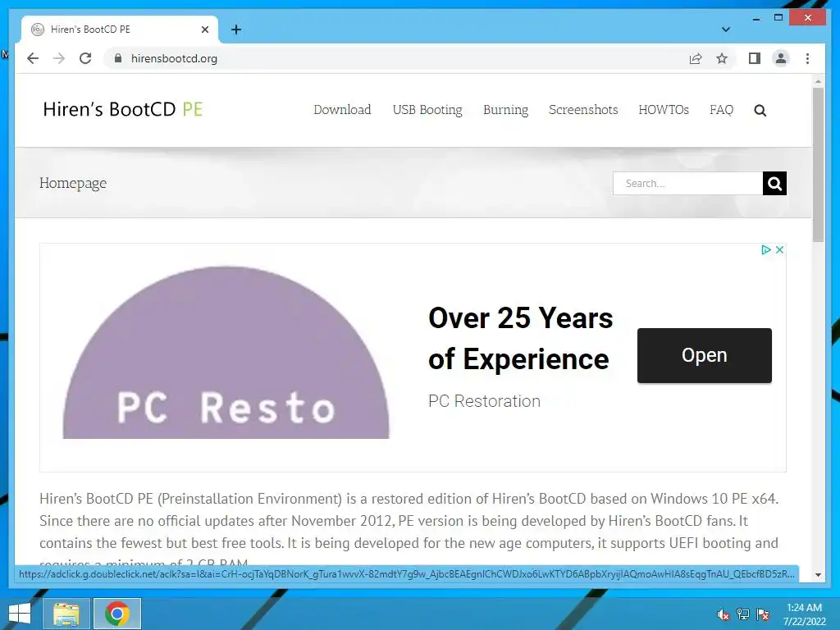Click the magnifier icon in the site navigation
This screenshot has height=630, width=840.
click(760, 111)
